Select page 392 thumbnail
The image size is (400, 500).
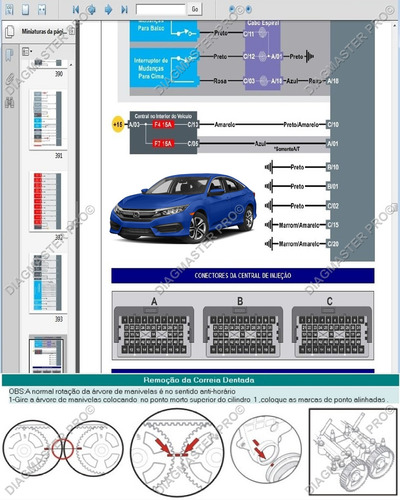tap(48, 201)
